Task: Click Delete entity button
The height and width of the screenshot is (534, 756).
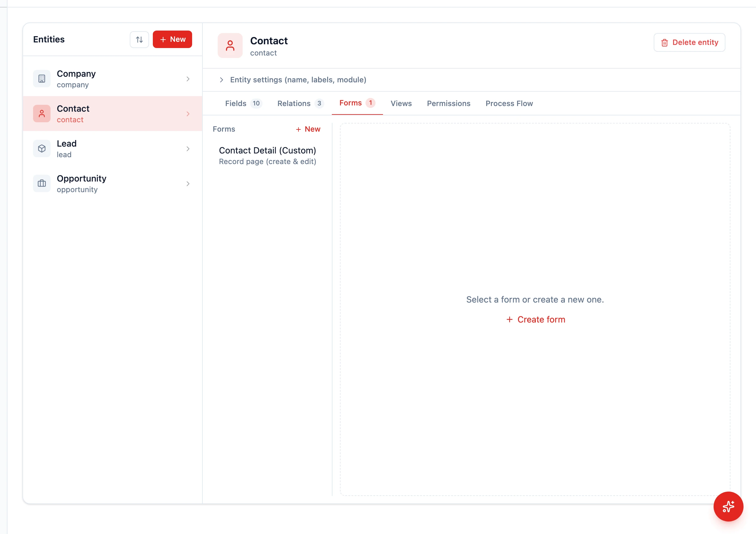Action: (x=690, y=42)
